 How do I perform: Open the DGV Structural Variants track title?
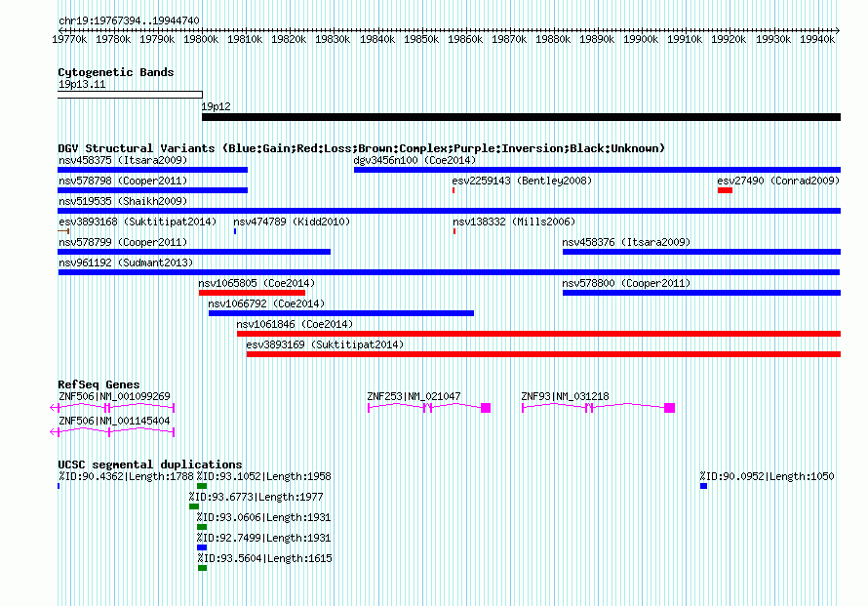tap(361, 148)
